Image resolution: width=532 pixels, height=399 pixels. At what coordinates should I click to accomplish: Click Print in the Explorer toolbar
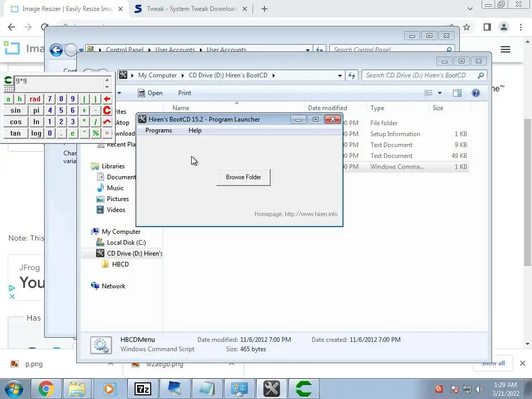[x=184, y=93]
